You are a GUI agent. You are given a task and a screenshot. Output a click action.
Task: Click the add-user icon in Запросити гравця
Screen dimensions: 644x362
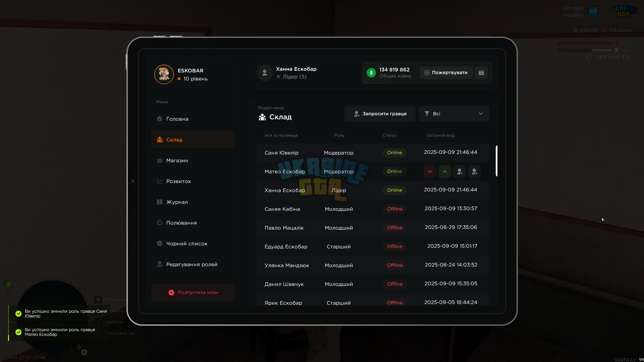coord(357,114)
